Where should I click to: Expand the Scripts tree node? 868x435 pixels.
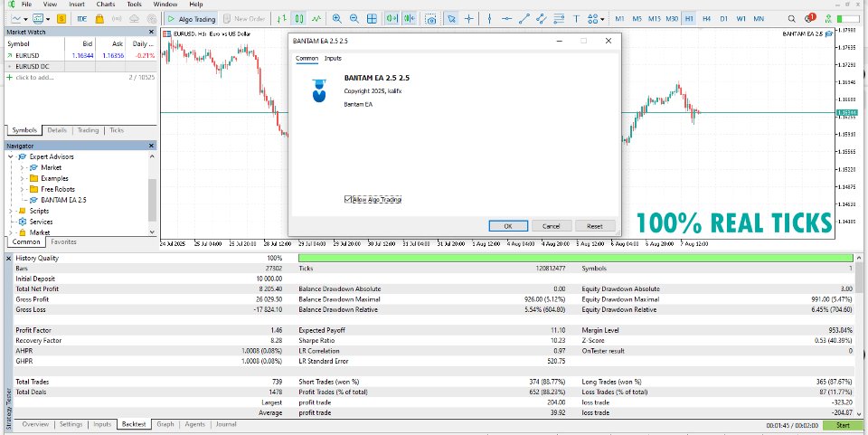(11, 211)
